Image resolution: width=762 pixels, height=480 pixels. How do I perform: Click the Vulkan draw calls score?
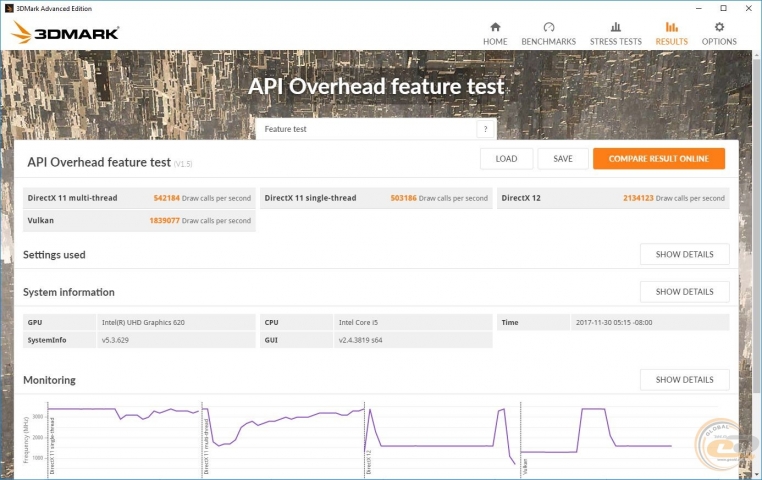[164, 221]
